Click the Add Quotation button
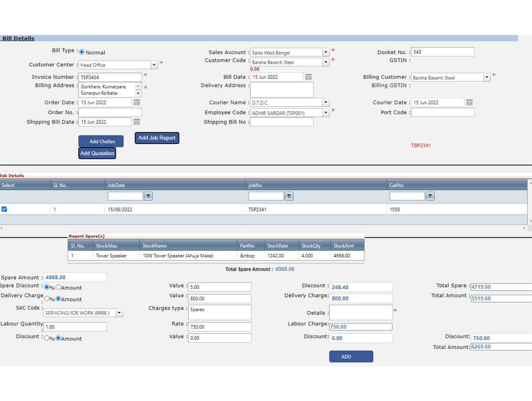Screen dimensions: 532x401 pos(97,153)
